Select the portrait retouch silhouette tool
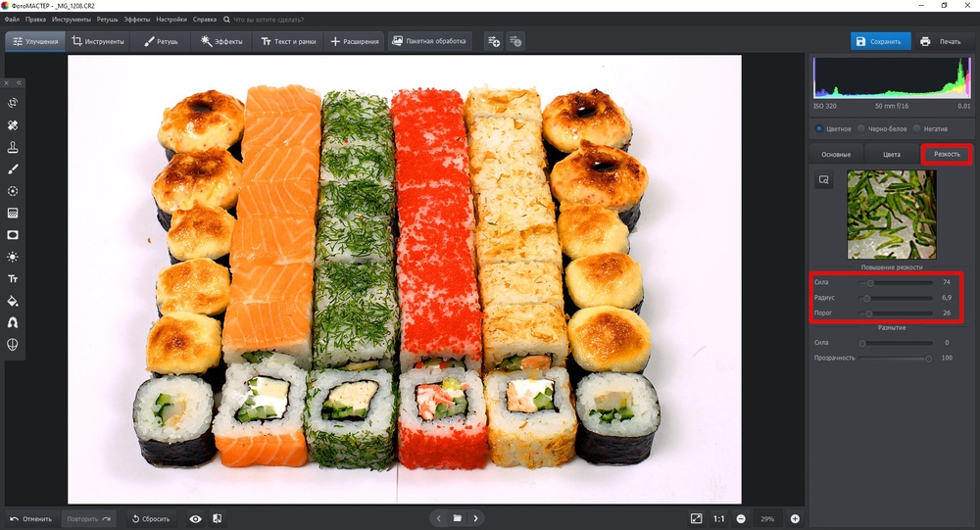The height and width of the screenshot is (530, 980). (13, 322)
